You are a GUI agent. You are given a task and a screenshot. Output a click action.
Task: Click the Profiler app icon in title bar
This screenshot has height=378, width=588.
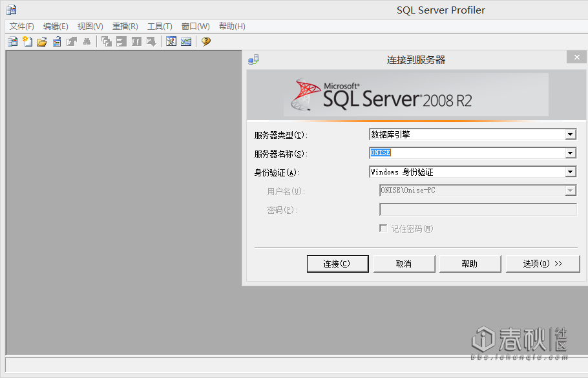tap(11, 10)
